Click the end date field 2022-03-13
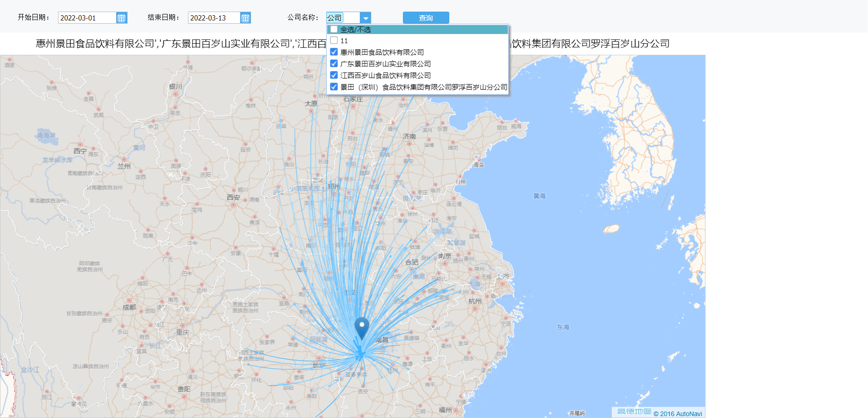Viewport: 868px width, 418px height. tap(214, 18)
